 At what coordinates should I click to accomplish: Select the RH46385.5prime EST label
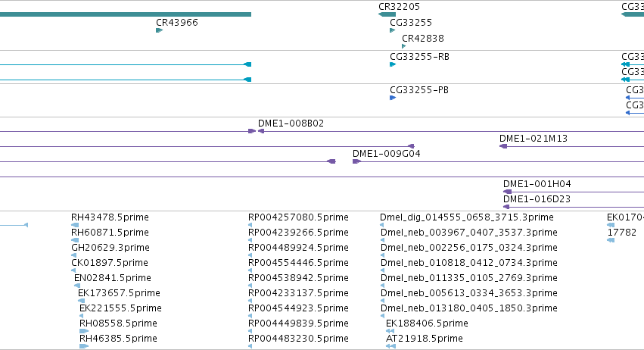(x=118, y=339)
